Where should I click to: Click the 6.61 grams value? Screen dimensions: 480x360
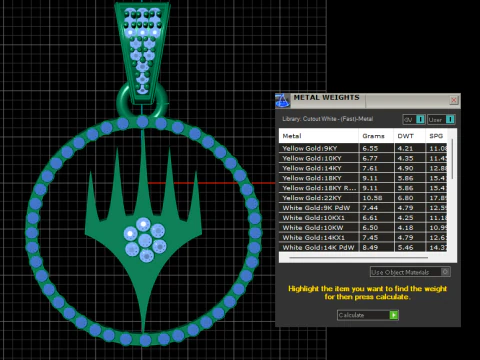[370, 218]
